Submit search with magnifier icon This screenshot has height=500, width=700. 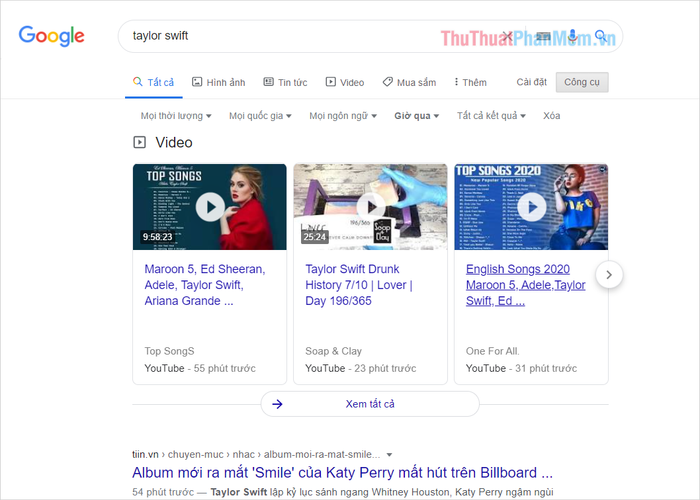pos(600,36)
